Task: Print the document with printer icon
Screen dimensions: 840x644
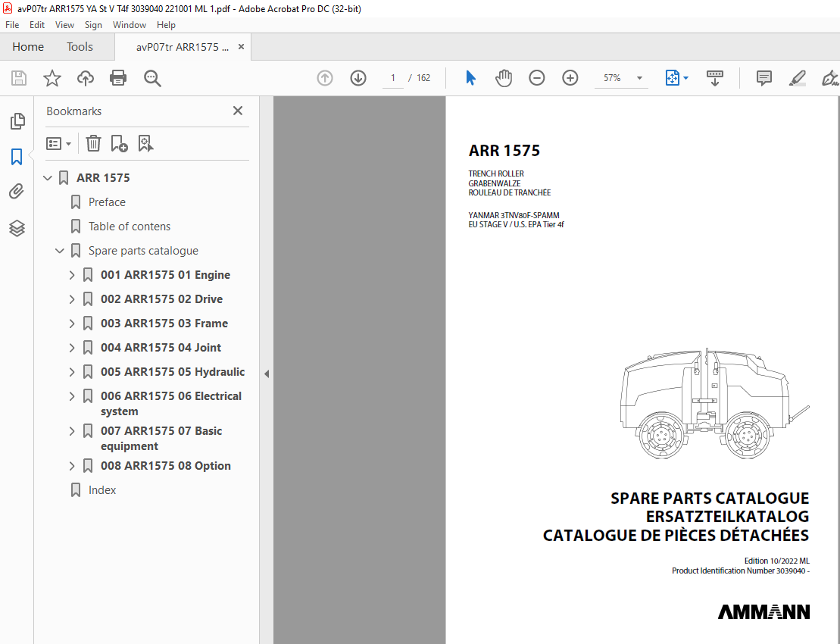Action: point(118,78)
